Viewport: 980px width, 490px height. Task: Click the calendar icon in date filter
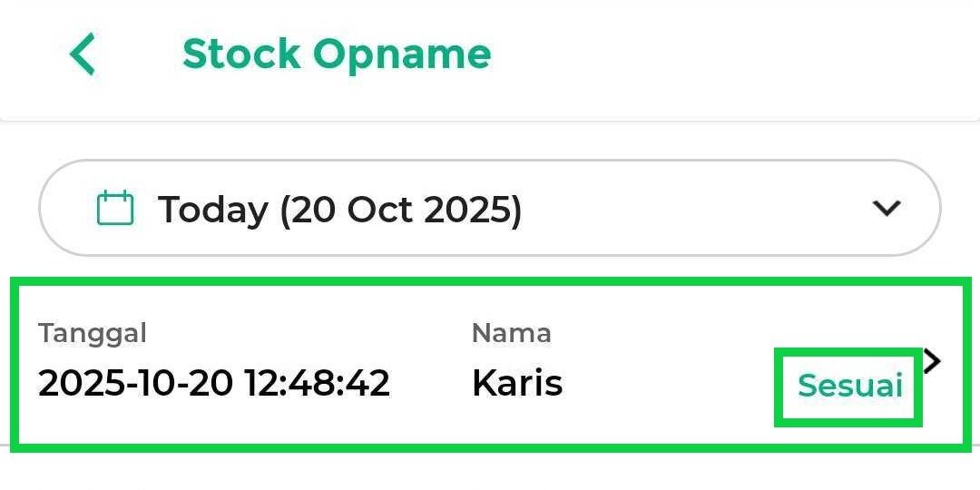[115, 209]
